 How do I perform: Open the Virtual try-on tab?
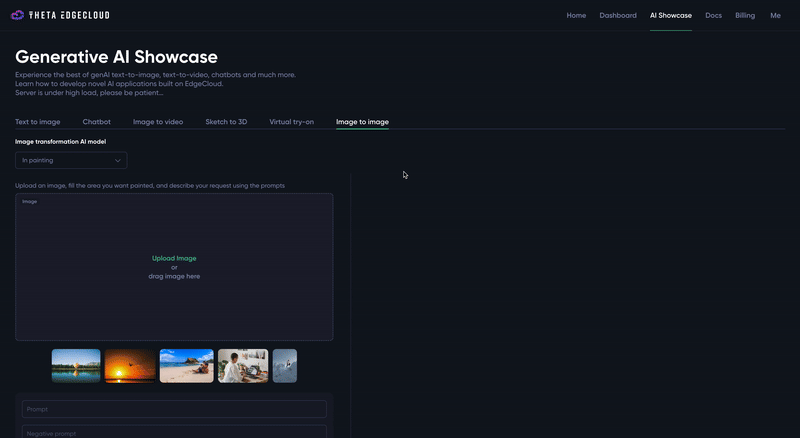[x=291, y=121]
